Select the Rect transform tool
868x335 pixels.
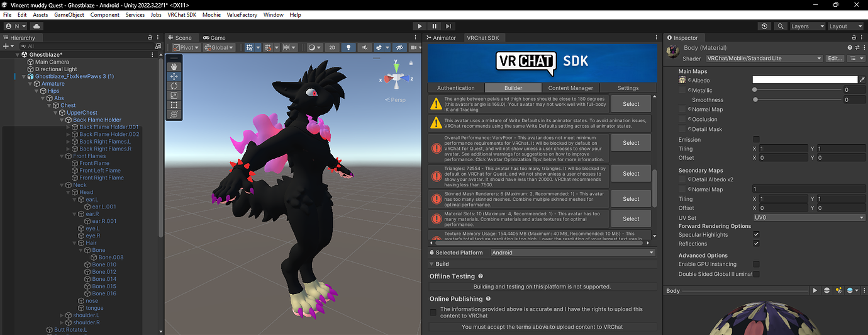[x=174, y=105]
